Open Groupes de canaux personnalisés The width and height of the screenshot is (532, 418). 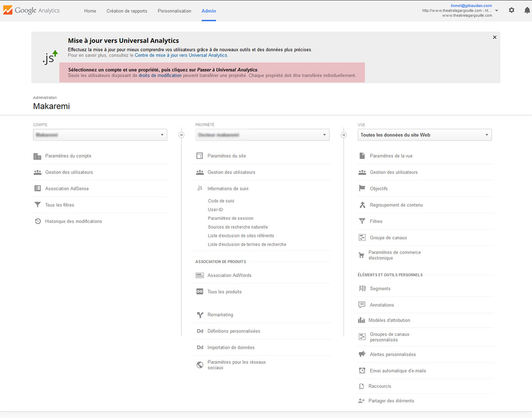(390, 337)
